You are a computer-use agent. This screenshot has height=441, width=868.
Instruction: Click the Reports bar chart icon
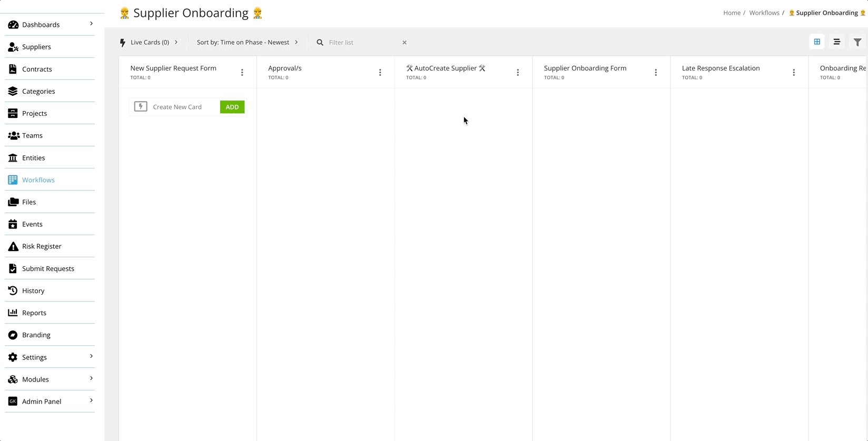(13, 313)
